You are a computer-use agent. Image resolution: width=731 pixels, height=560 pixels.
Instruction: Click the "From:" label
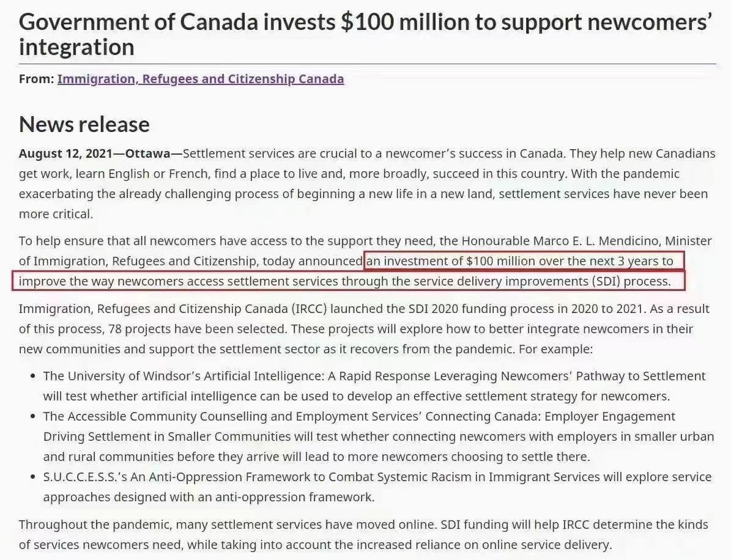coord(35,79)
